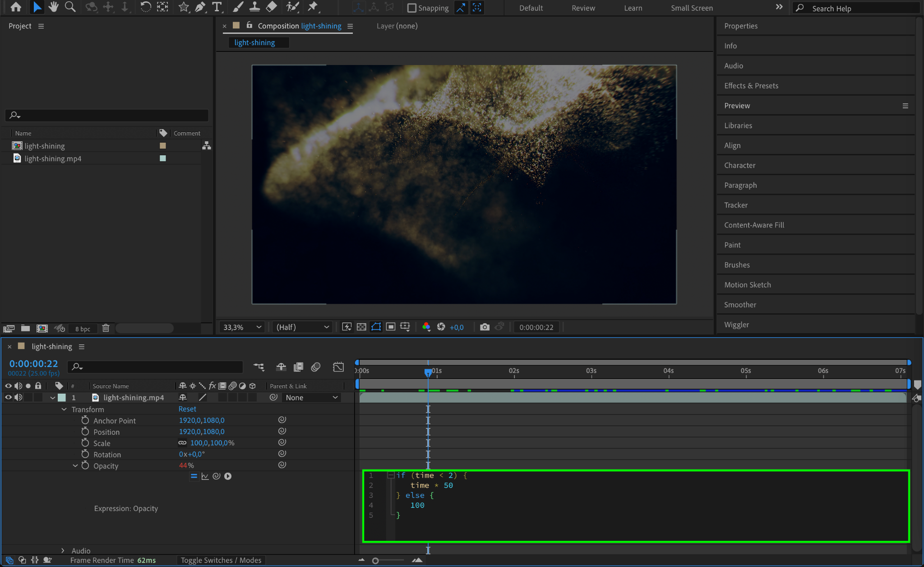
Task: Toggle the Opacity stopwatch
Action: 85,465
